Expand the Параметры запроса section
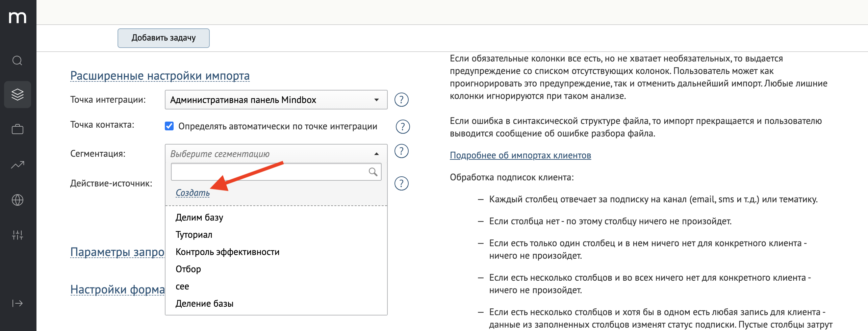The height and width of the screenshot is (331, 868). click(x=117, y=252)
